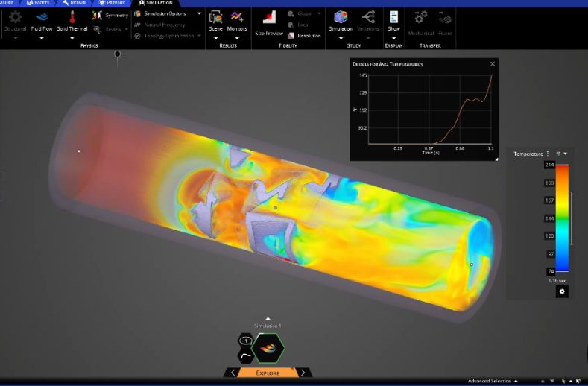Expand the Scene dropdown arrow
The width and height of the screenshot is (588, 386).
(215, 38)
